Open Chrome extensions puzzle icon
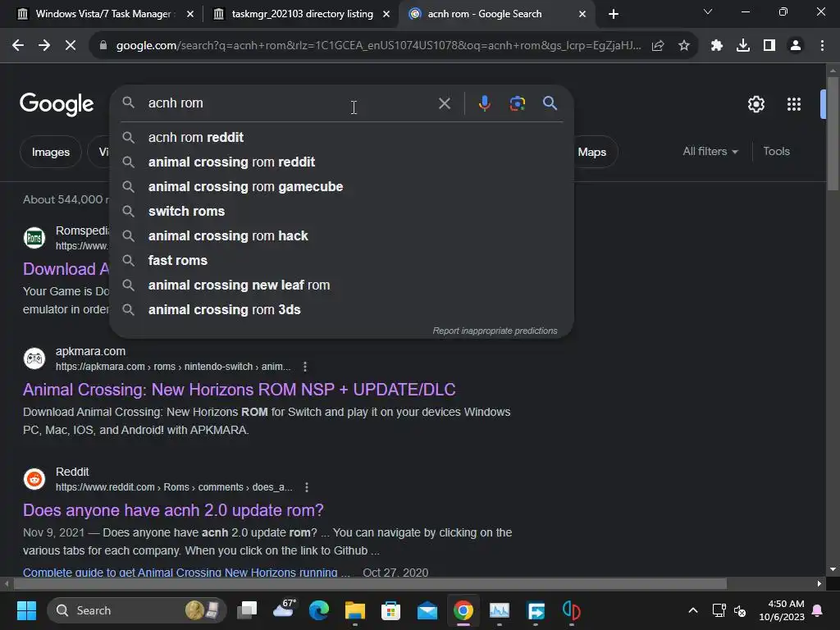 coord(717,46)
